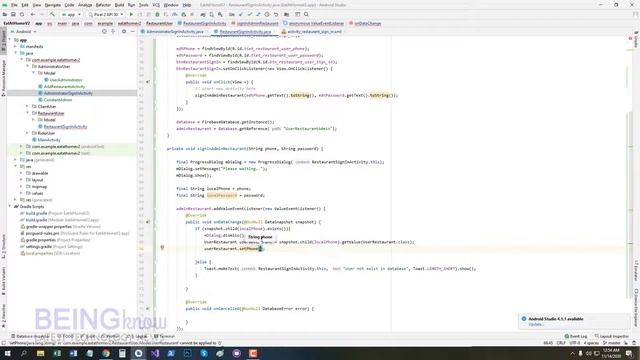Click the RestaurantSignInActivity breadcrumb
Screen dimensions: 640x360
point(202,23)
